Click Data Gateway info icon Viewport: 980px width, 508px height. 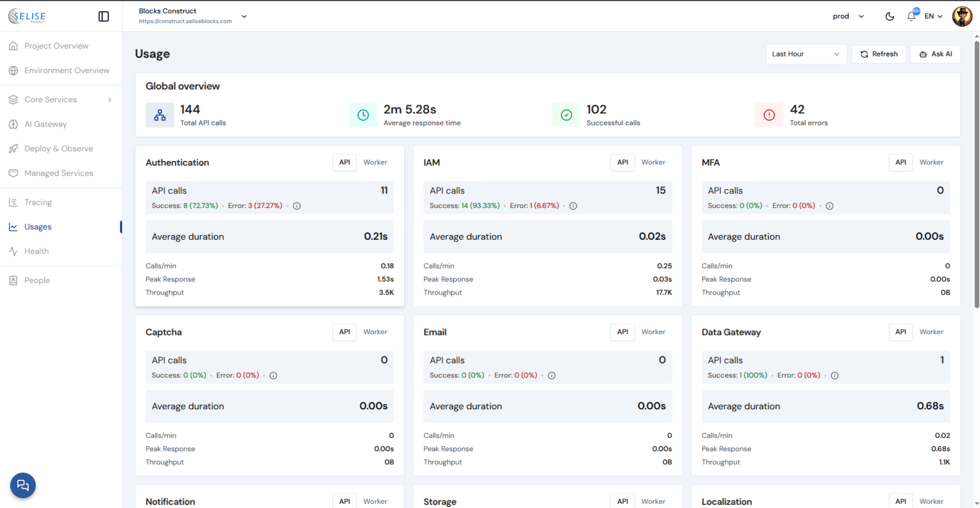tap(835, 376)
